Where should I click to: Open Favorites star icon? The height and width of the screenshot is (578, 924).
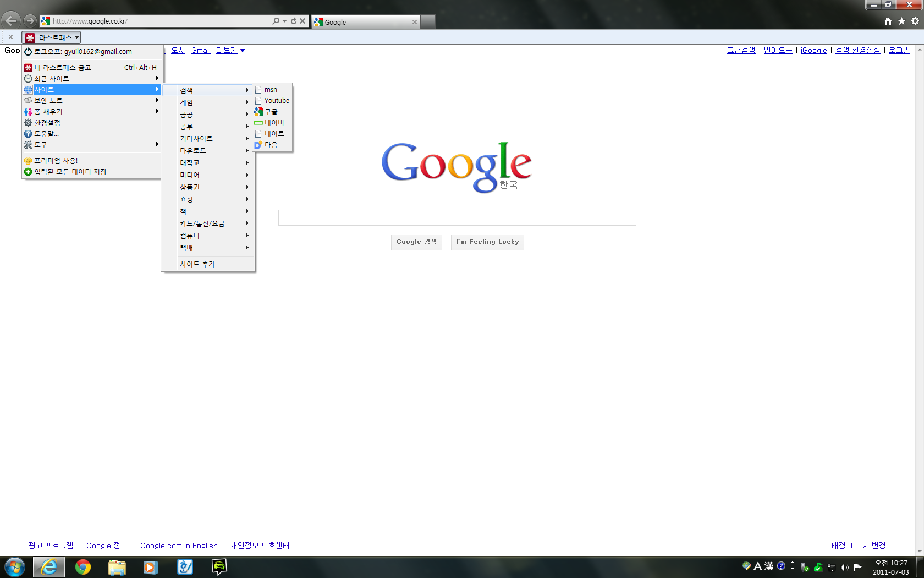901,21
